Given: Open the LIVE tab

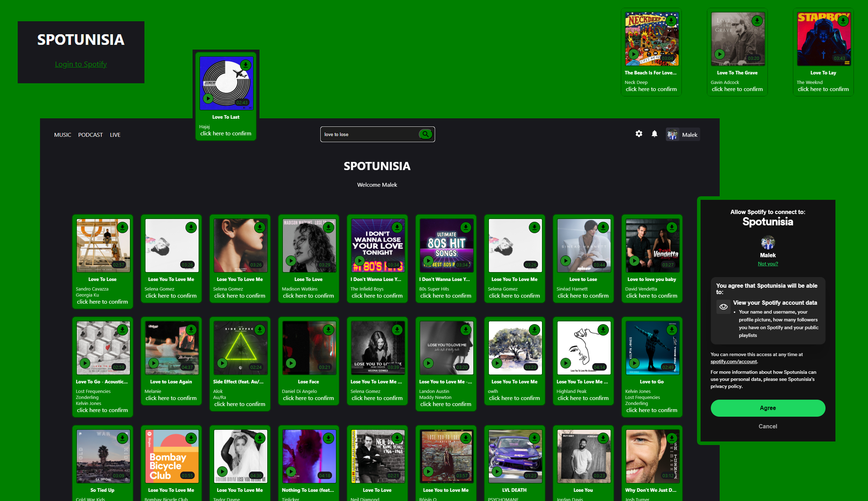Looking at the screenshot, I should click(x=115, y=135).
